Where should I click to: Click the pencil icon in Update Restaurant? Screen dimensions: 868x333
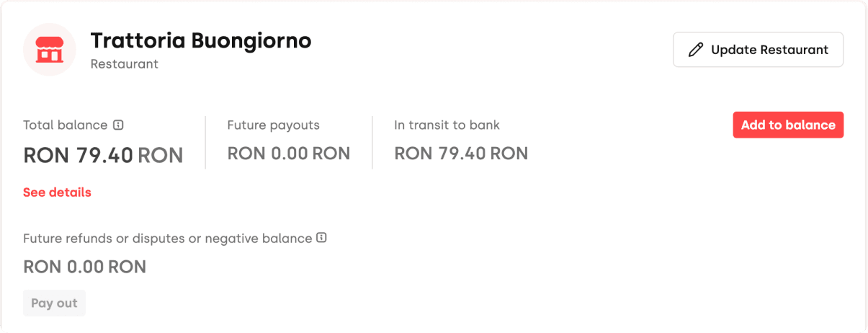[x=695, y=50]
